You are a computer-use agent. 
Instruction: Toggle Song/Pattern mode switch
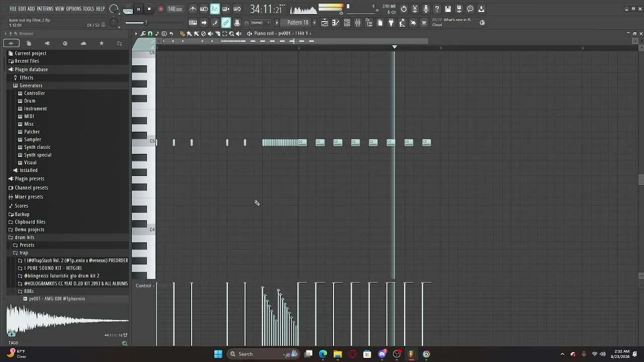click(128, 9)
